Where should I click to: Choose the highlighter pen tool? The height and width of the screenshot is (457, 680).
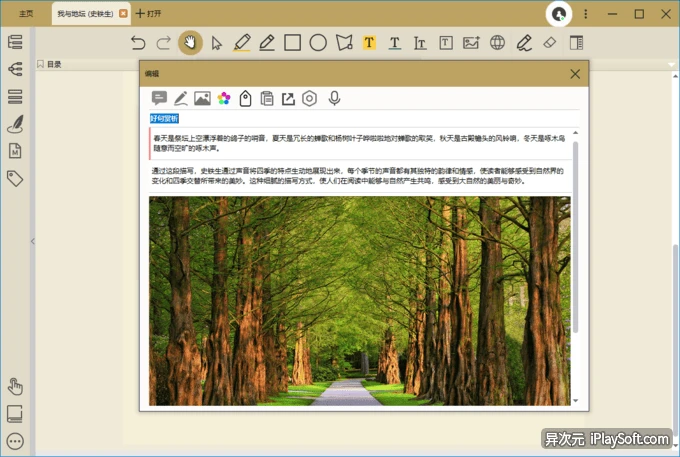point(242,43)
